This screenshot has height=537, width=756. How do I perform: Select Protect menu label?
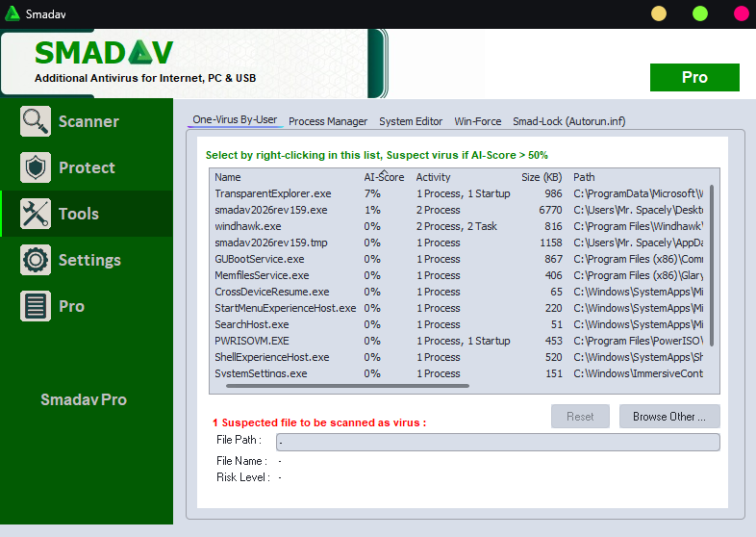[87, 167]
